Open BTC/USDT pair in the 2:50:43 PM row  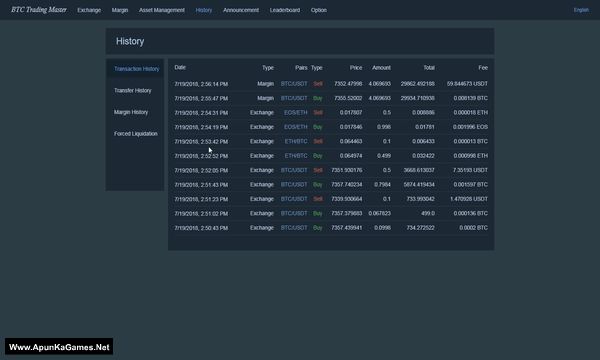point(294,228)
